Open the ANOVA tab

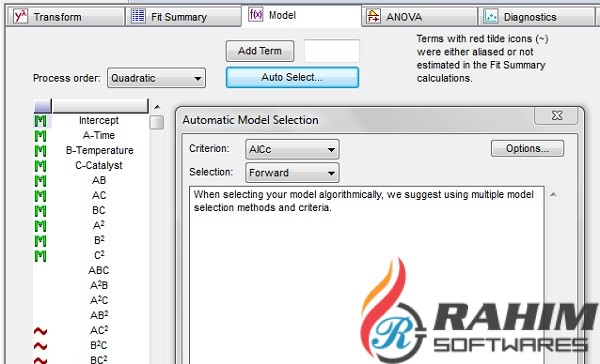[419, 17]
